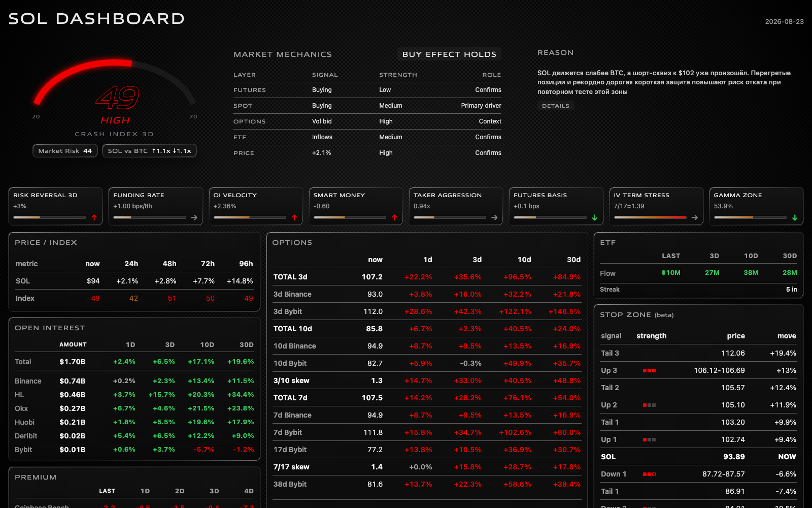Click the Up 3 strength indicator dots
812x508 pixels.
tap(649, 371)
